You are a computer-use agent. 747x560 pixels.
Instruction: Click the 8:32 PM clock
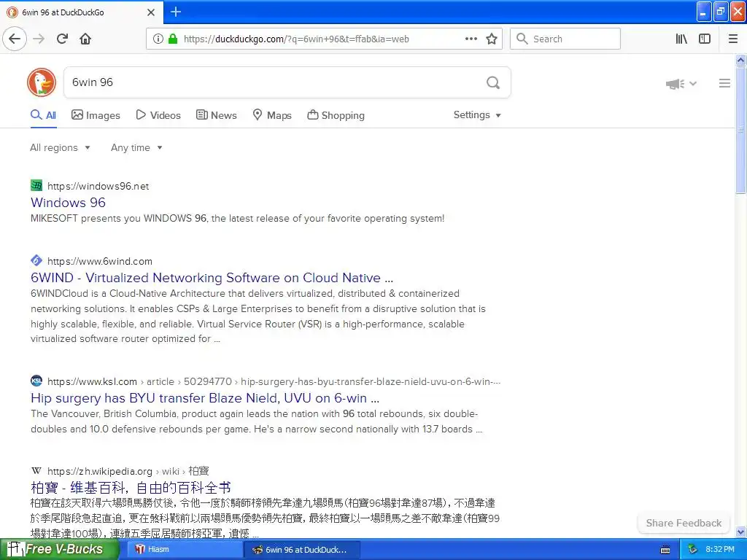point(720,549)
